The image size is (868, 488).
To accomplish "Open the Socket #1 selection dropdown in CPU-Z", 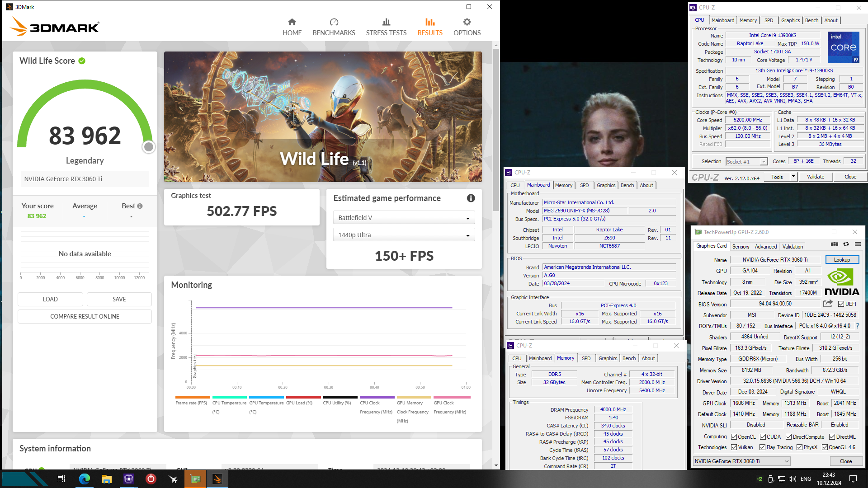I will pyautogui.click(x=746, y=162).
